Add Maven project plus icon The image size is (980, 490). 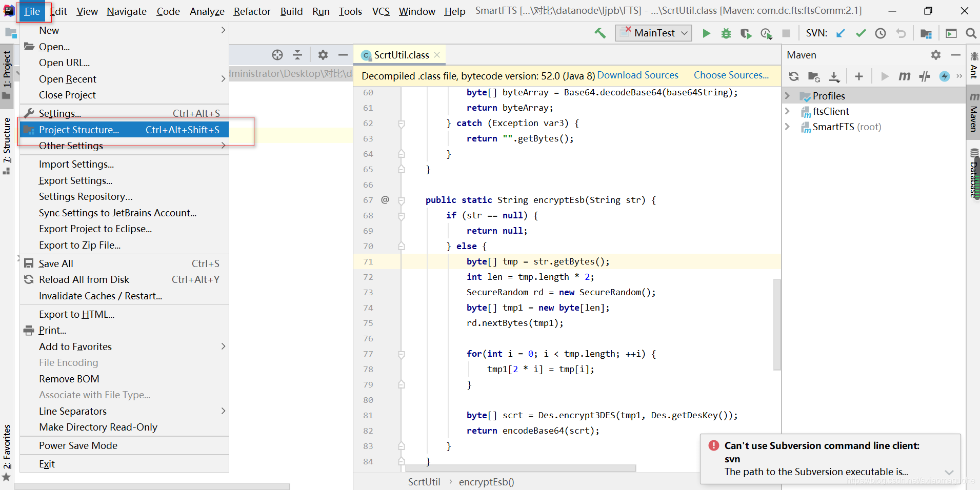859,76
